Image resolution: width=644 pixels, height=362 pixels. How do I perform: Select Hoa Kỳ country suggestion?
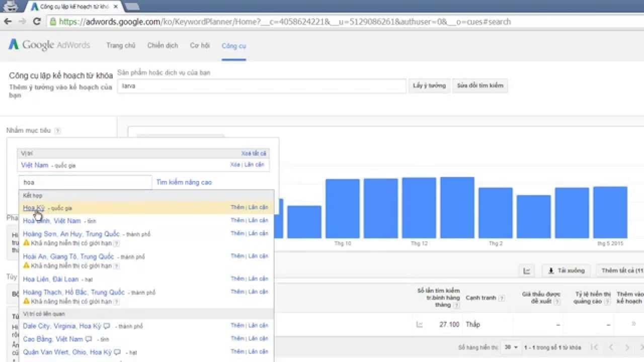coord(34,208)
